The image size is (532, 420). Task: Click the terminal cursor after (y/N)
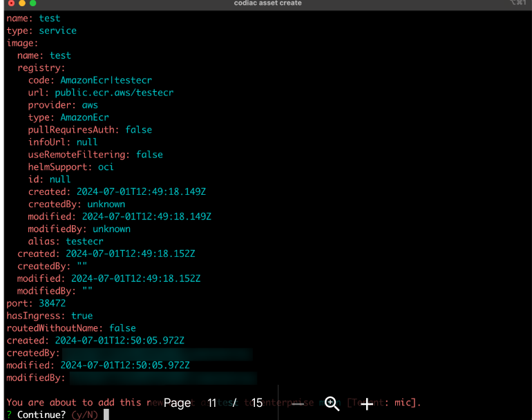point(106,414)
